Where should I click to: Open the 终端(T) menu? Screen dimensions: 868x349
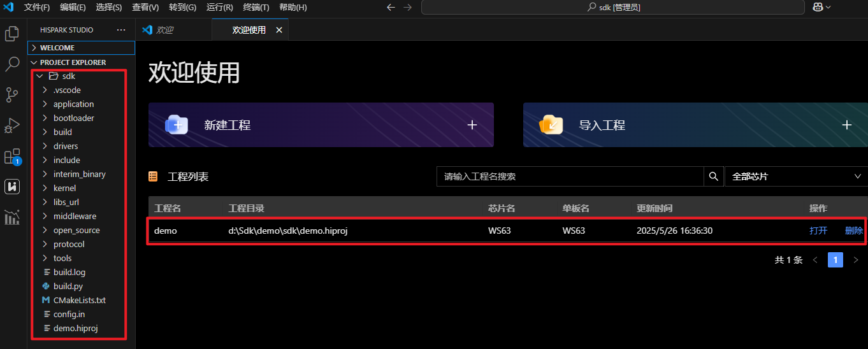point(256,7)
